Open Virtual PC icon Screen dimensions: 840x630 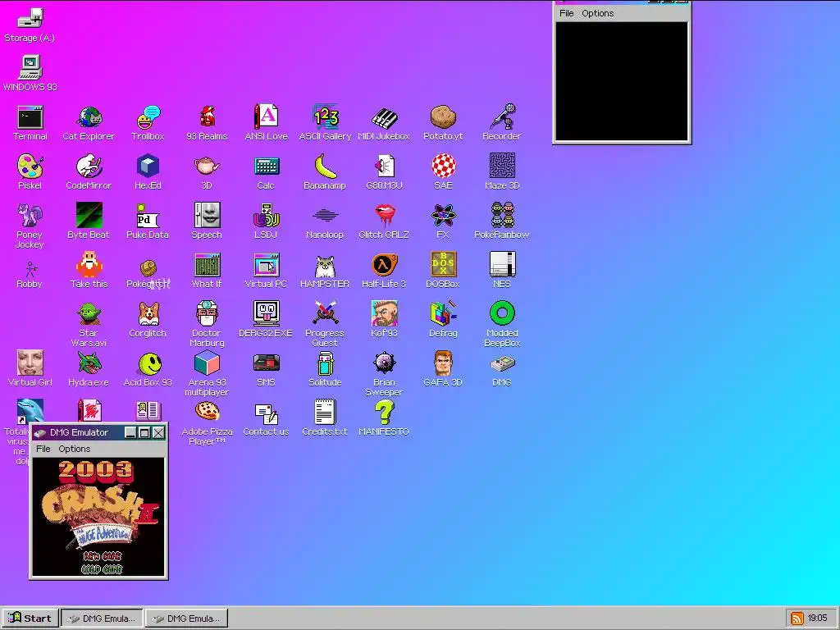(266, 271)
